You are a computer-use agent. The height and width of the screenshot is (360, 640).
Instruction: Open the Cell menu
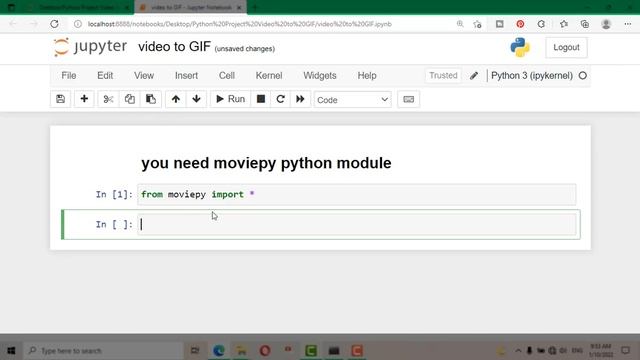[x=227, y=76]
